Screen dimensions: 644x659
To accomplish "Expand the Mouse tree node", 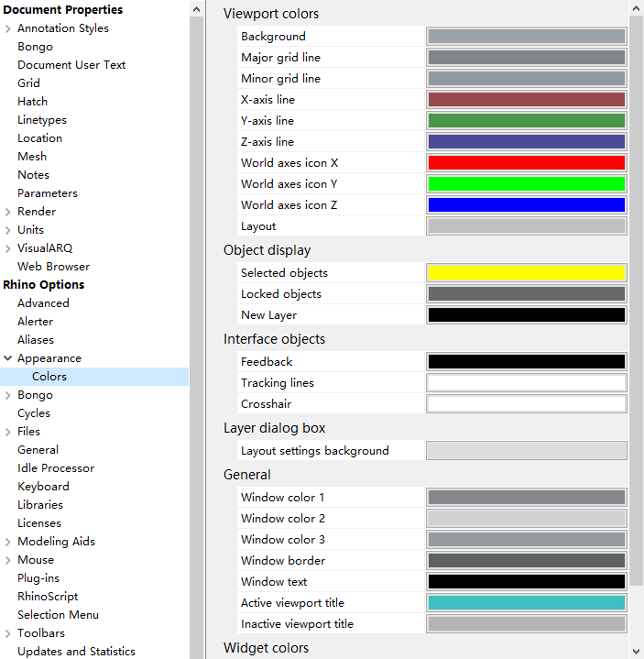I will pyautogui.click(x=7, y=560).
